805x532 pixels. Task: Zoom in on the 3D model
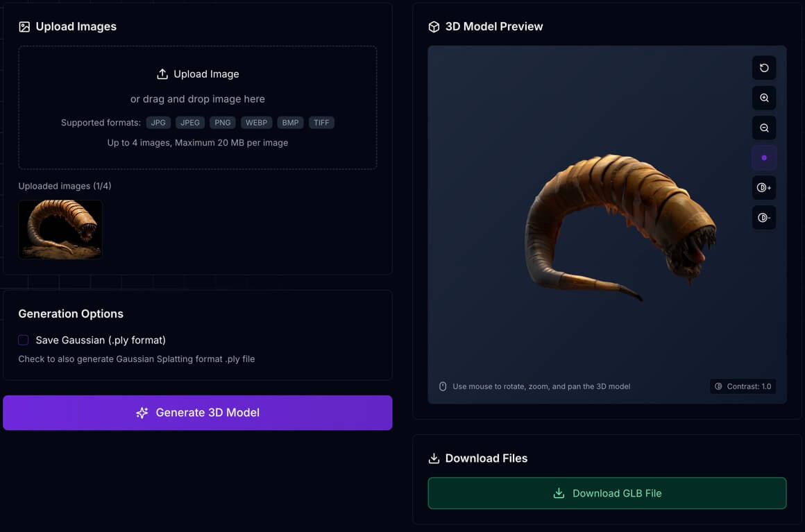764,98
